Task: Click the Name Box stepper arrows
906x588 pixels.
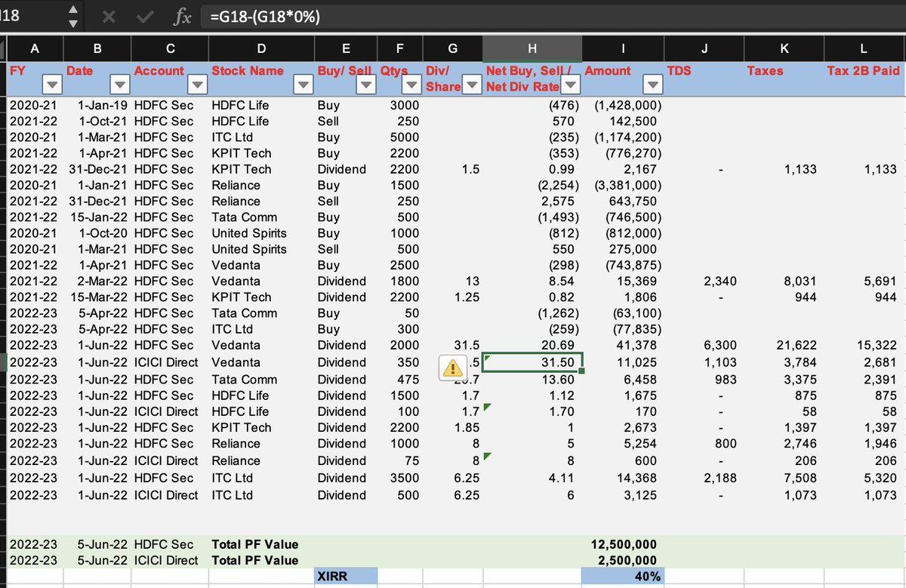Action: coord(72,17)
